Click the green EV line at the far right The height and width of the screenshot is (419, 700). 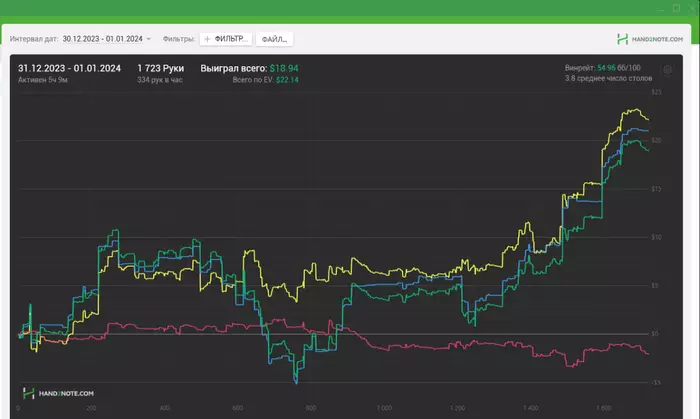pos(646,149)
